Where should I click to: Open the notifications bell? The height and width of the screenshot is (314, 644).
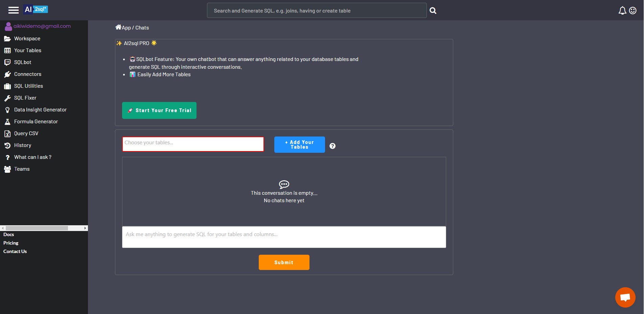(x=622, y=11)
